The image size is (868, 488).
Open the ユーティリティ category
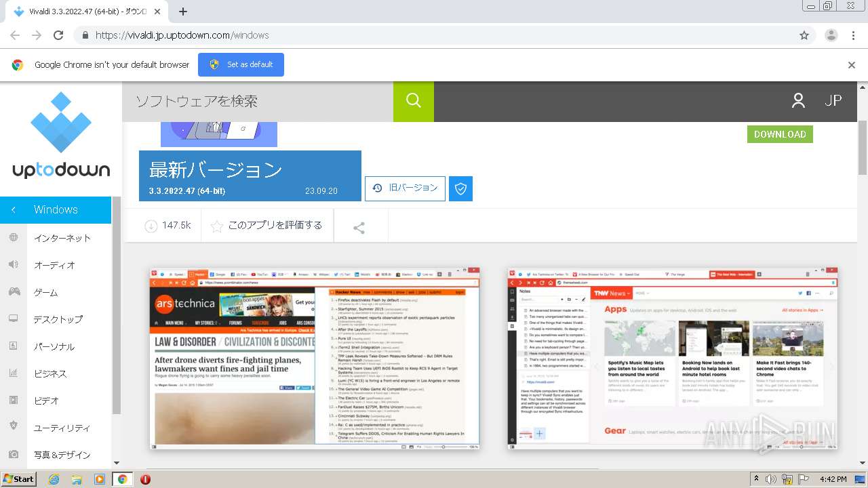[x=62, y=428]
